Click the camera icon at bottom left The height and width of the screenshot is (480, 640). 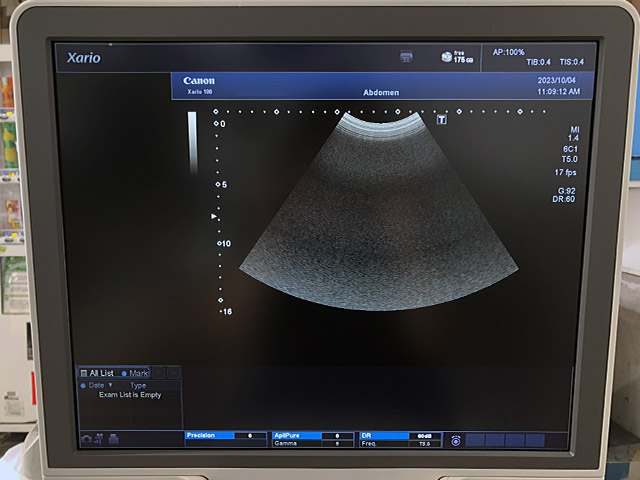click(x=86, y=439)
